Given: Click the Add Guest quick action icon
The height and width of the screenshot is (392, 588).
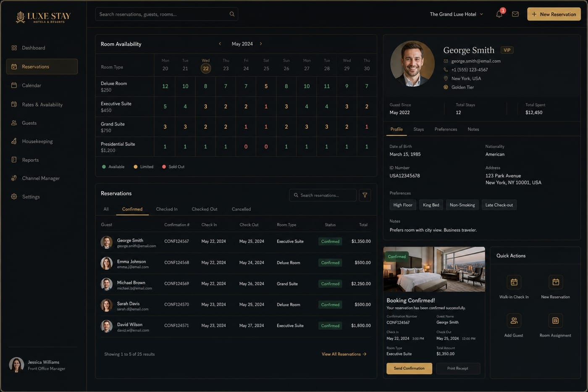Looking at the screenshot, I should [514, 321].
